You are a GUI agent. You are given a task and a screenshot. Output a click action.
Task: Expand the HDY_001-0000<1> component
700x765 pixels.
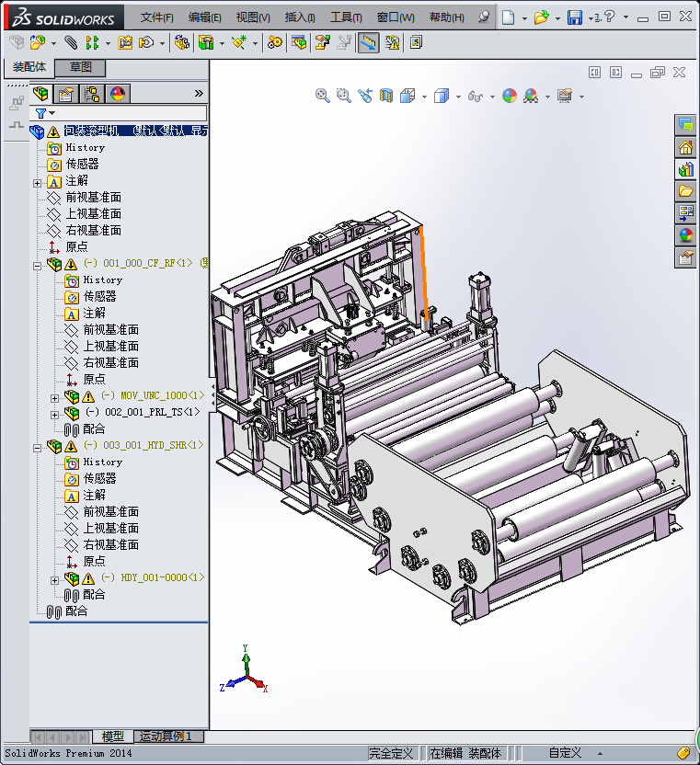54,580
